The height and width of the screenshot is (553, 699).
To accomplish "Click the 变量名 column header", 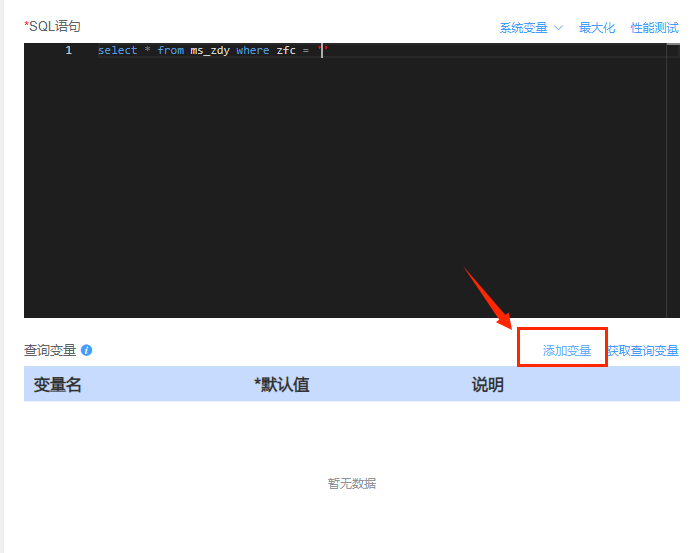I will tap(58, 384).
